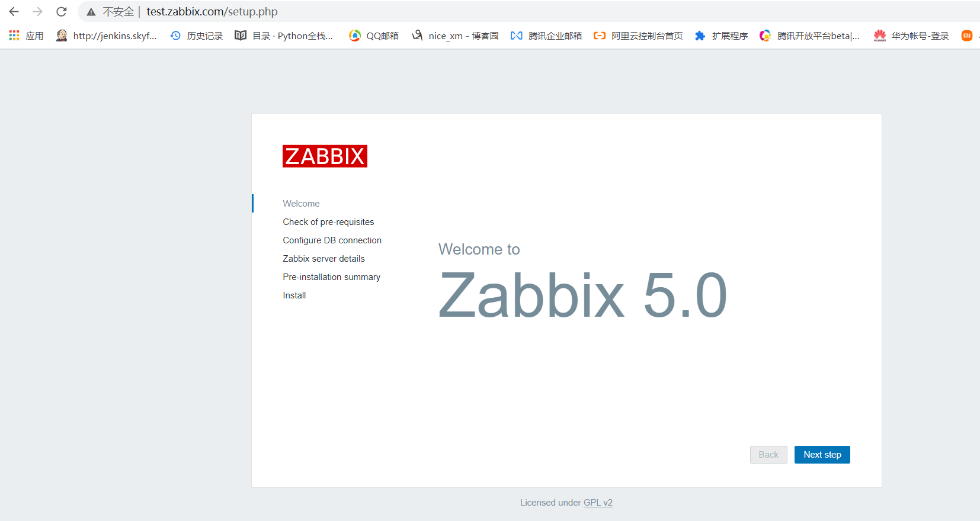The height and width of the screenshot is (521, 980).
Task: Focus the address bar URL test.zabbix.com/setup.php
Action: tap(212, 12)
